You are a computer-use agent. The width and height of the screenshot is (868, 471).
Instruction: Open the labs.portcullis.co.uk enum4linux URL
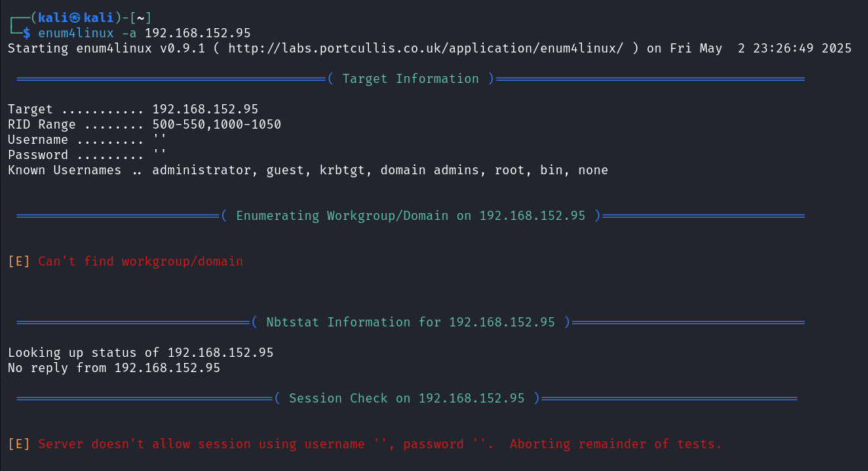tap(426, 49)
